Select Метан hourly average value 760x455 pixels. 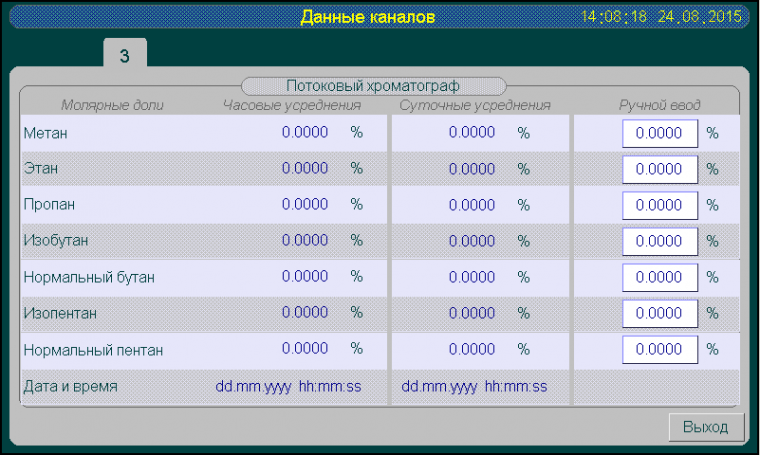pos(305,132)
